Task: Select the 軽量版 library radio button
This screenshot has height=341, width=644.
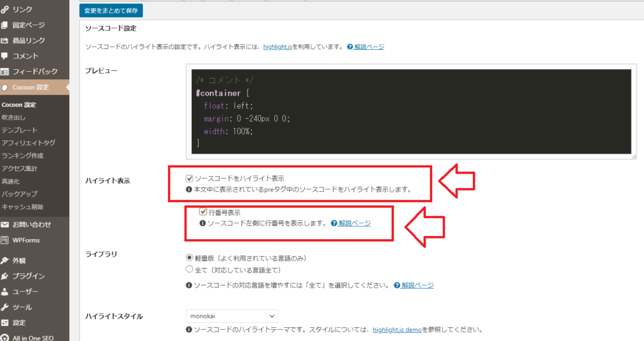Action: click(x=189, y=257)
